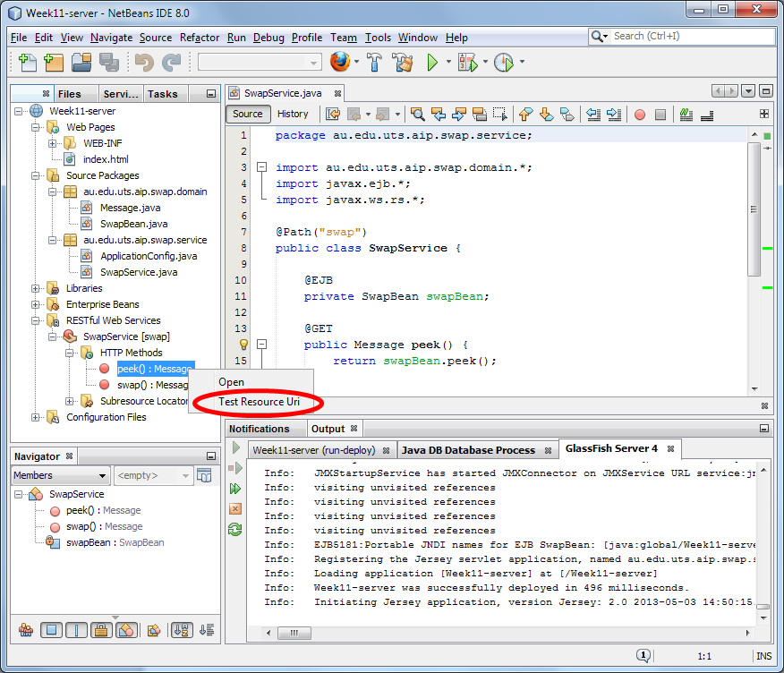Expand the Libraries tree node
Image resolution: width=784 pixels, height=673 pixels.
(37, 288)
